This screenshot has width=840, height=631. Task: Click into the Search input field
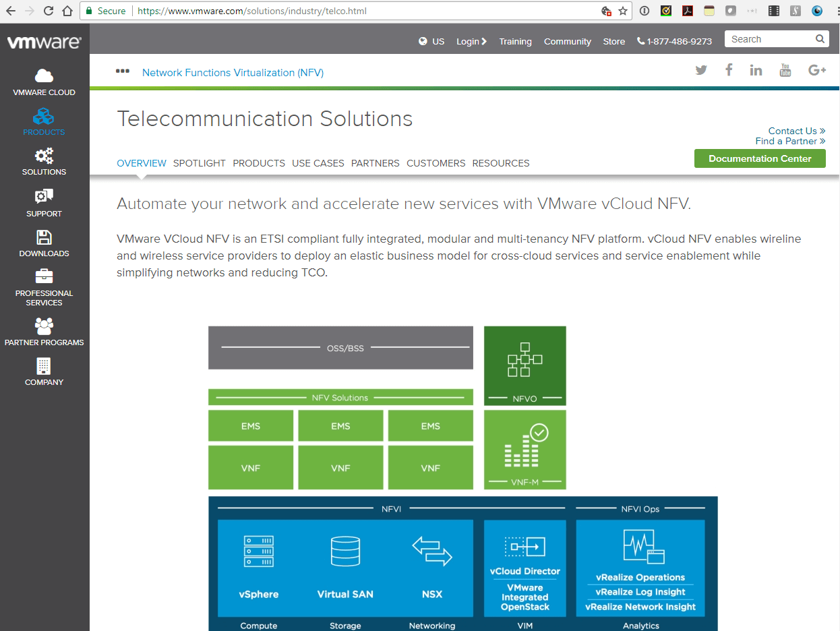coord(769,39)
